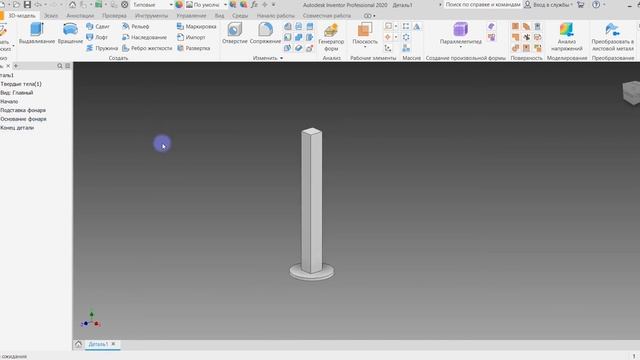Select the Вращение (Revolve) tool

point(70,33)
